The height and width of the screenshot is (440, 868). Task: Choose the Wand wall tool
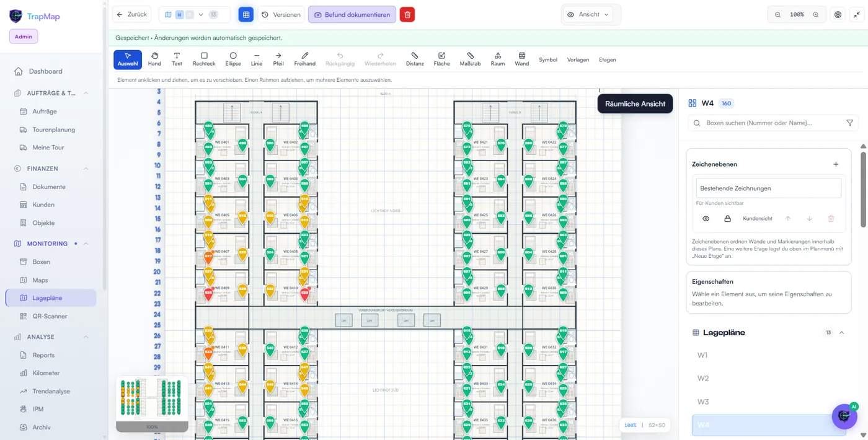522,59
